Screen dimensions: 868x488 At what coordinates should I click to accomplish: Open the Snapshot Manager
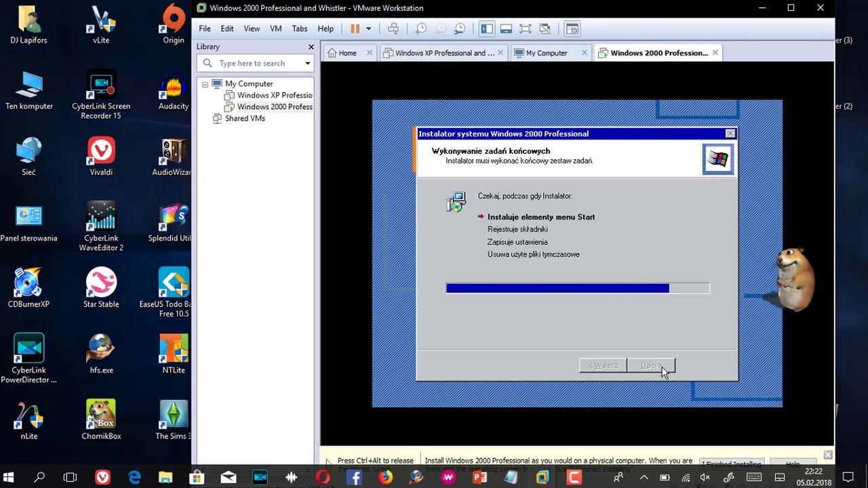click(459, 28)
